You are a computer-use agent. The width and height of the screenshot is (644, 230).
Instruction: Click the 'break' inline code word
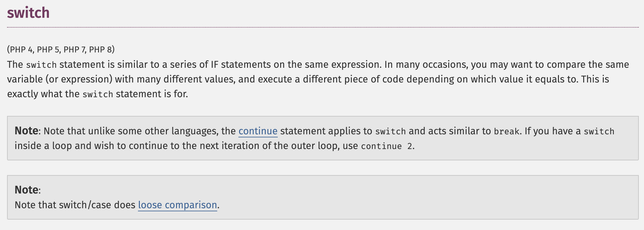pyautogui.click(x=507, y=132)
